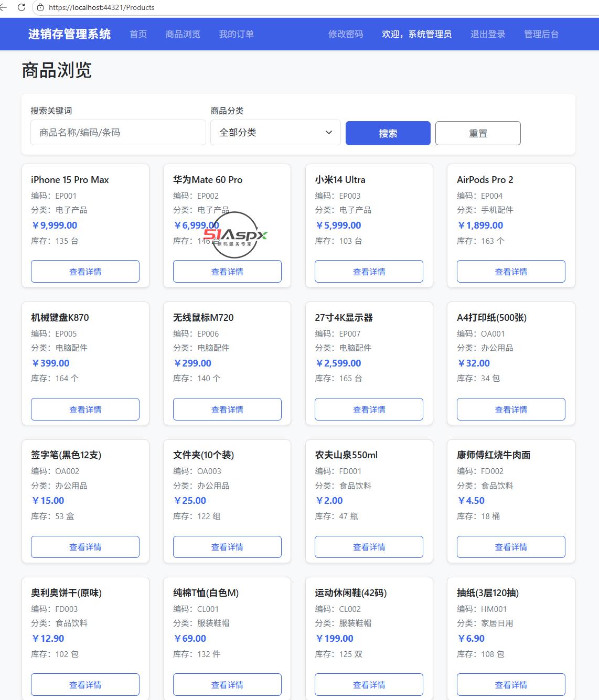The height and width of the screenshot is (700, 599).
Task: Go to the 首页 nav item
Action: coord(138,34)
